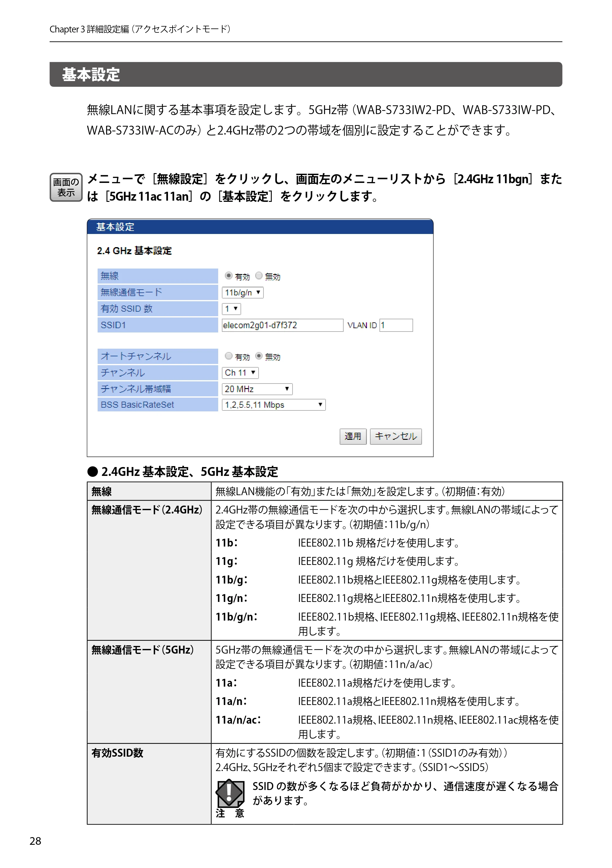The image size is (612, 868).
Task: Click the 画面の表示 badge icon
Action: point(66,187)
